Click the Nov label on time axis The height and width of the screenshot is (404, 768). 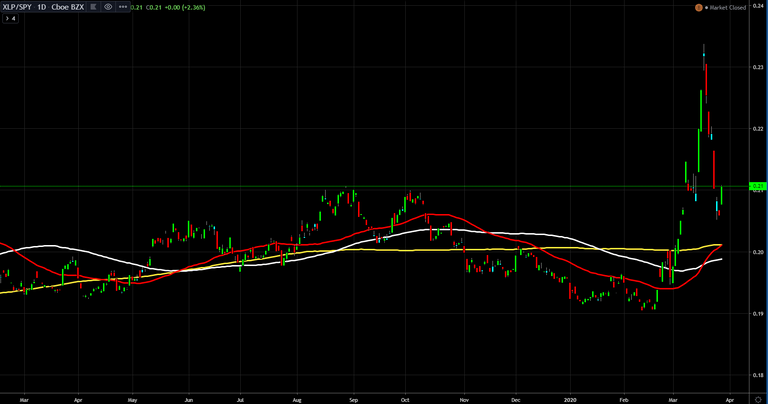[464, 400]
